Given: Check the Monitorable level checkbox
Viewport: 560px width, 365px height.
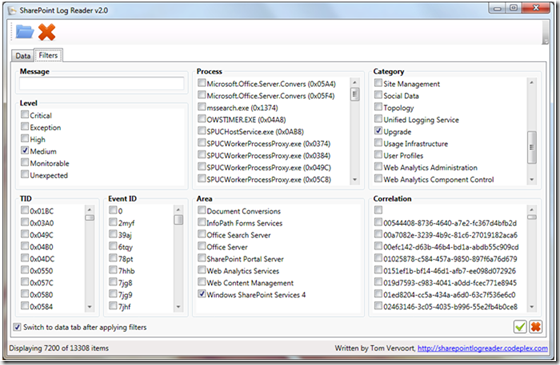Looking at the screenshot, I should [25, 162].
